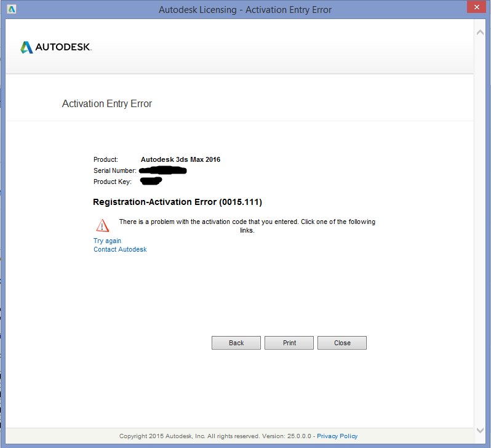
Task: Close the Activation Entry Error window
Action: [476, 7]
